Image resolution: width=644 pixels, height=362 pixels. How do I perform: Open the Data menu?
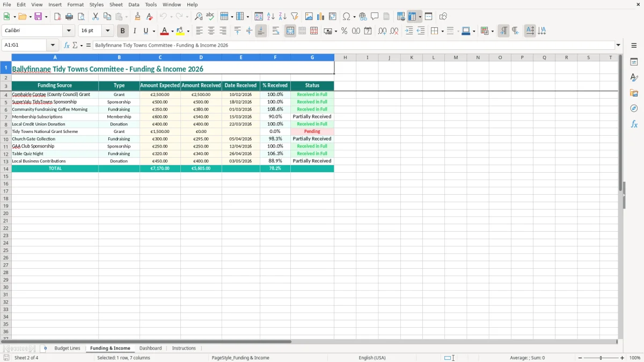pyautogui.click(x=134, y=4)
